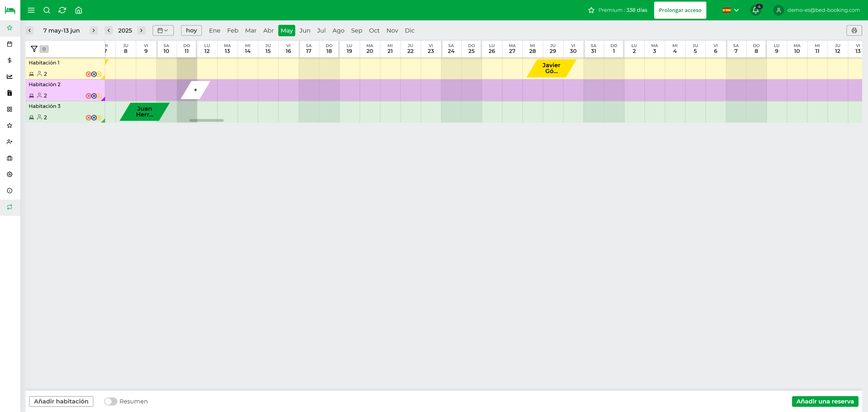Go to previous date range
Image resolution: width=868 pixels, height=412 pixels.
[29, 31]
